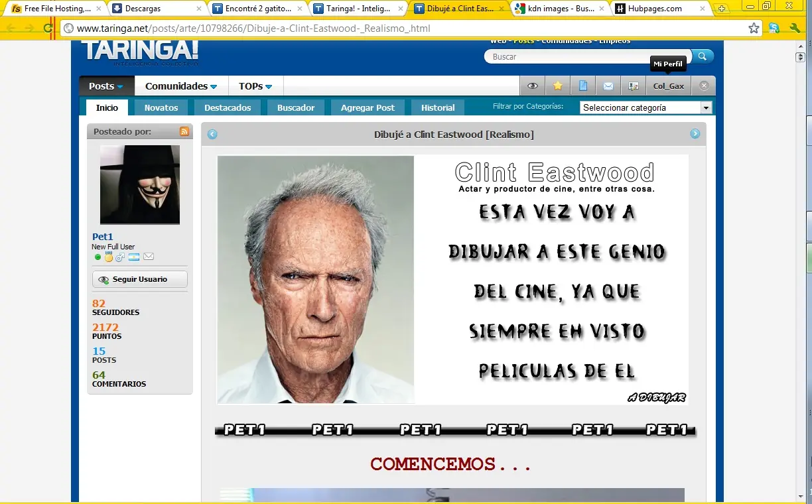812x504 pixels.
Task: Click the Clint Eastwood post header image
Action: (452, 279)
